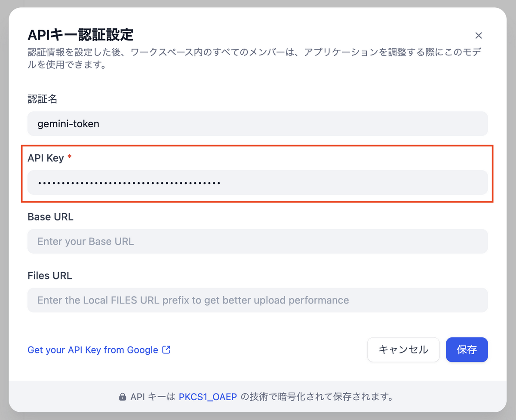Click the lock icon in the footer notice
Viewport: 516px width, 420px height.
(123, 397)
